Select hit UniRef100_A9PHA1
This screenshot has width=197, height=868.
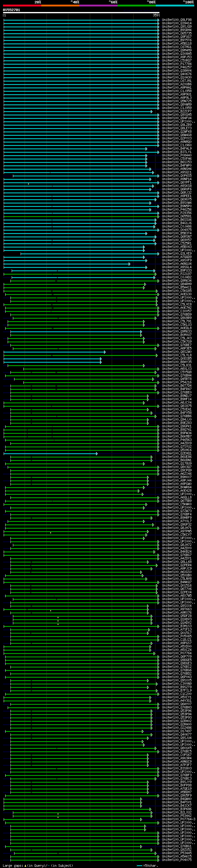coord(177,88)
